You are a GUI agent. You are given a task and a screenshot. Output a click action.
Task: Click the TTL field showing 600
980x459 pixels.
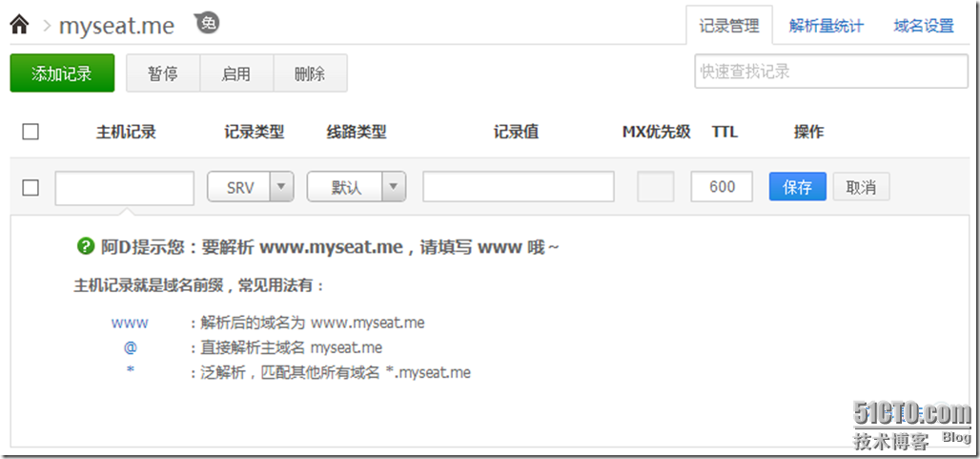[722, 187]
